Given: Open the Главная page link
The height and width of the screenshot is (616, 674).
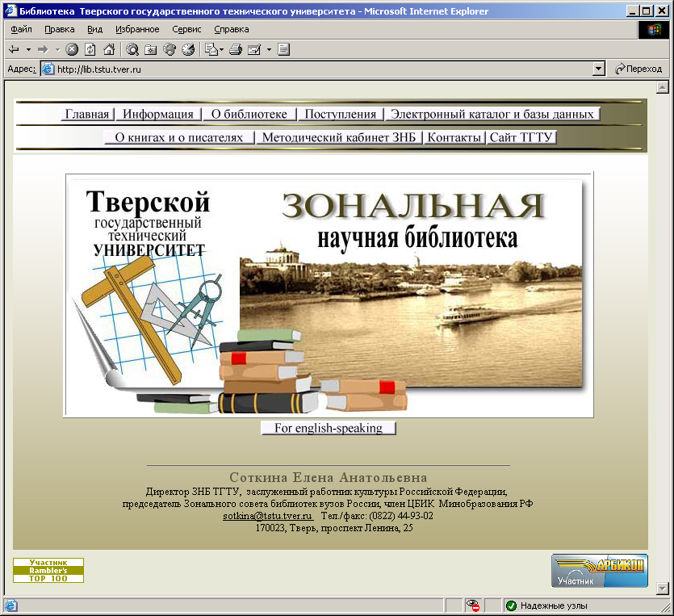Looking at the screenshot, I should pos(87,114).
